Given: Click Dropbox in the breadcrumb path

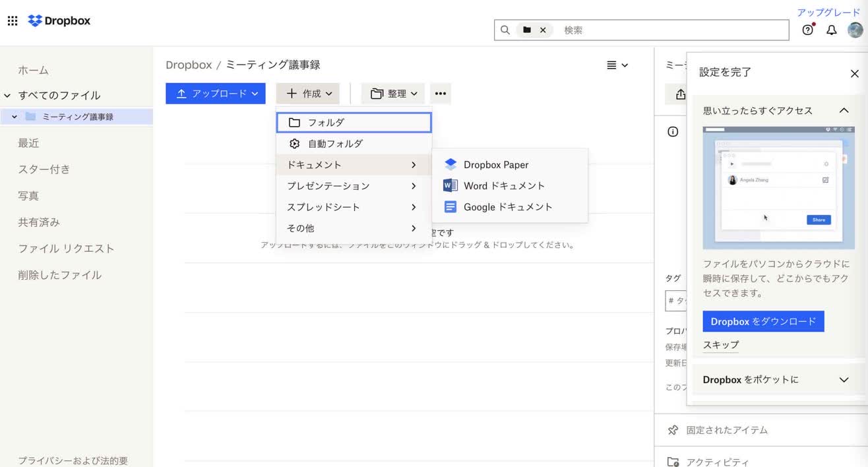Looking at the screenshot, I should click(189, 65).
